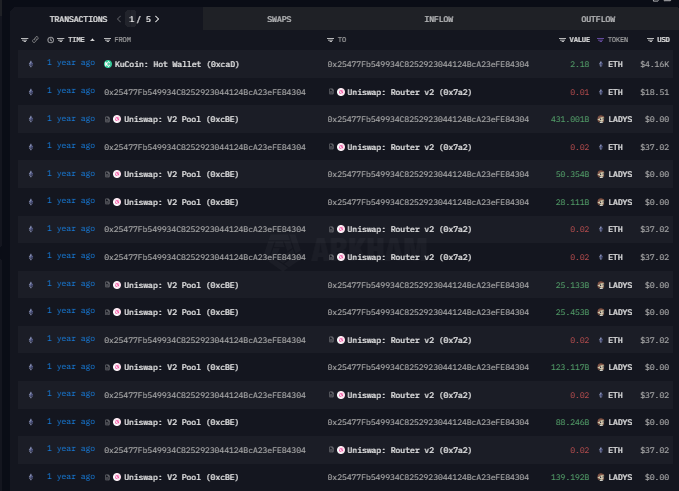Click Uniswap logo in 50.354B row
Image resolution: width=679 pixels, height=491 pixels.
coord(117,174)
